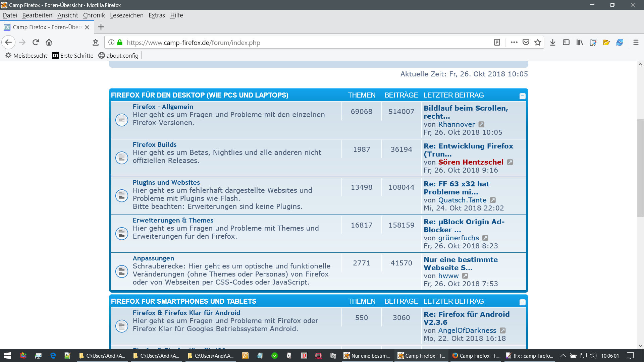Image resolution: width=644 pixels, height=362 pixels.
Task: Click the bookmark tray icon left of URL bar
Action: [x=96, y=42]
